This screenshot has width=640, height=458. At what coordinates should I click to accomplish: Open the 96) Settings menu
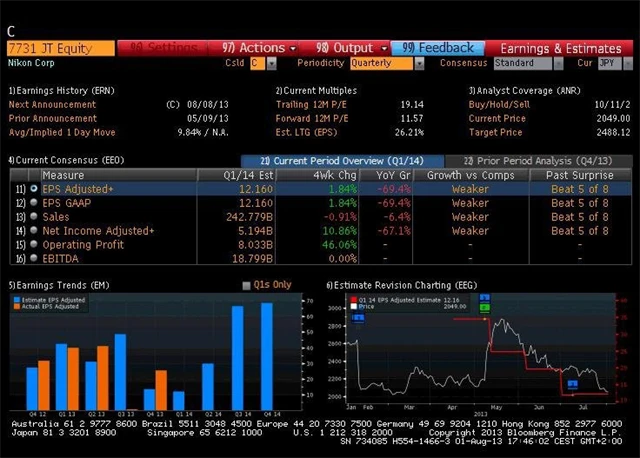pyautogui.click(x=162, y=48)
